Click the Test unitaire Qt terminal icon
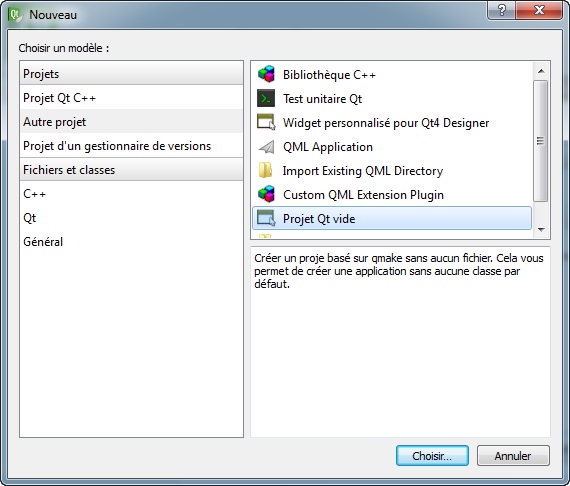Viewport: 570px width, 486px height. click(266, 98)
